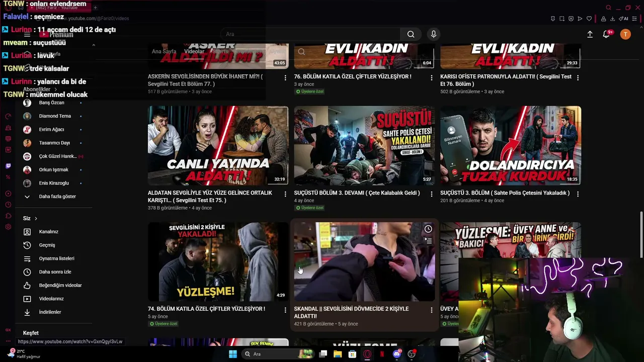644x362 pixels.
Task: Play 'Sevgilisini 2 kişiyle yakaladı' thumbnail
Action: 218,261
